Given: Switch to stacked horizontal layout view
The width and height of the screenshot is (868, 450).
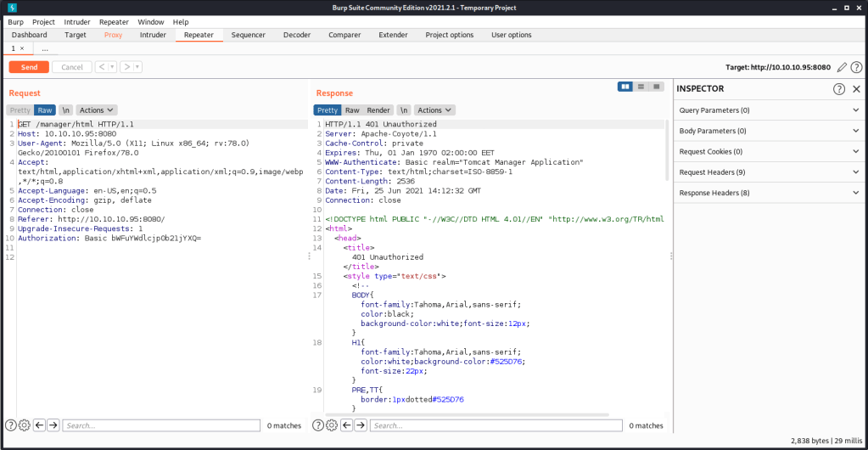Looking at the screenshot, I should coord(641,87).
